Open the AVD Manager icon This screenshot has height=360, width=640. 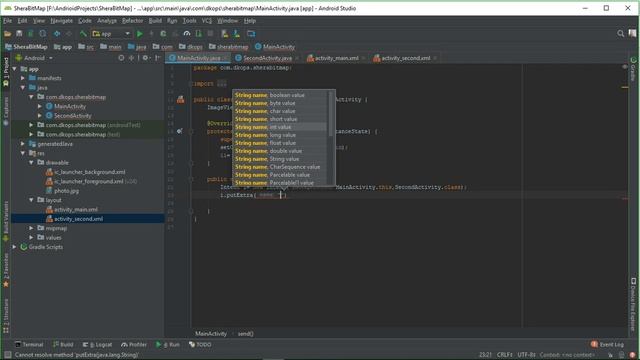[224, 34]
